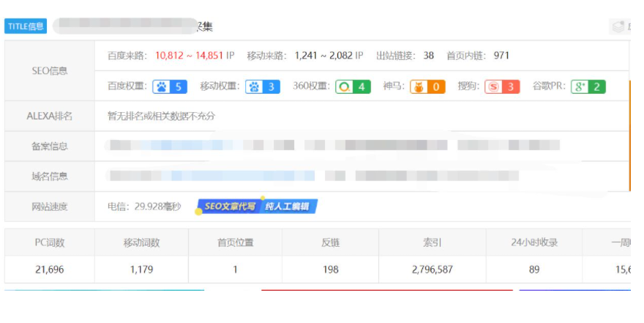This screenshot has width=644, height=323.
Task: Click the 纯人工编辑 banner segment
Action: point(288,207)
